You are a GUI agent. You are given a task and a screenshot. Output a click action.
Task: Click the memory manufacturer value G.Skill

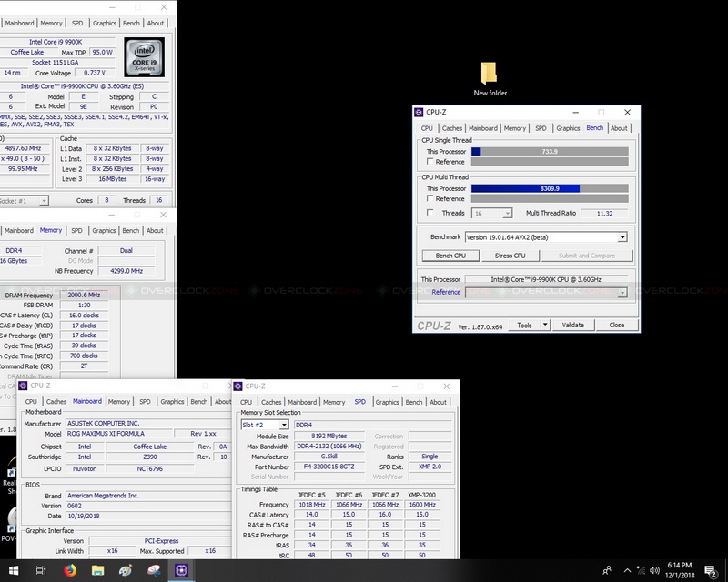coord(329,457)
